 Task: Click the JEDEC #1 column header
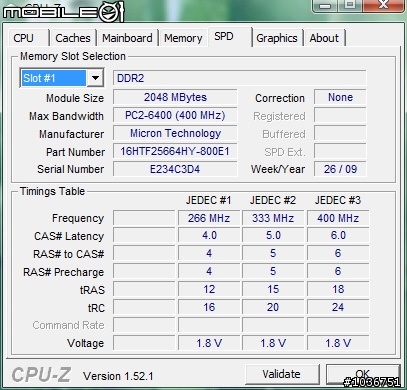[209, 200]
